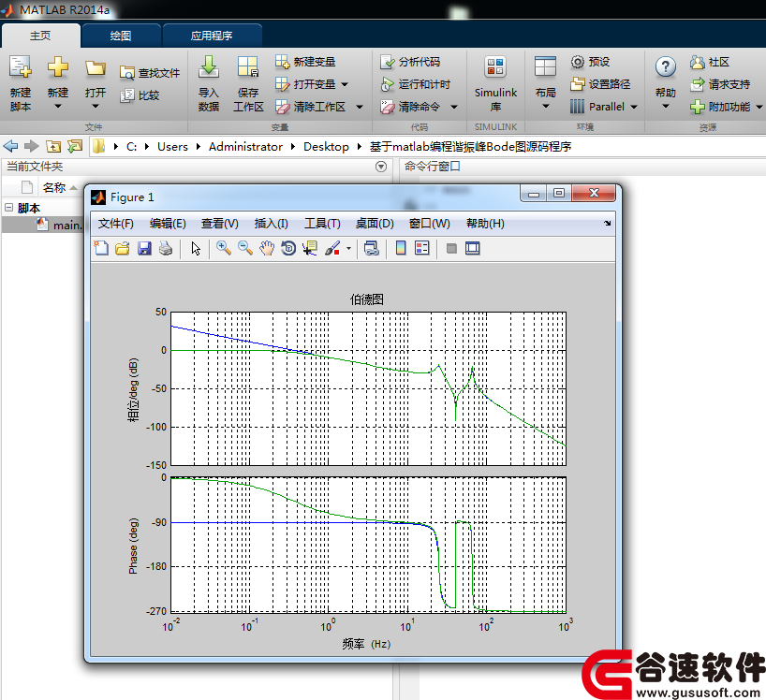Open the 桌面(D) menu in Figure 1

click(375, 224)
